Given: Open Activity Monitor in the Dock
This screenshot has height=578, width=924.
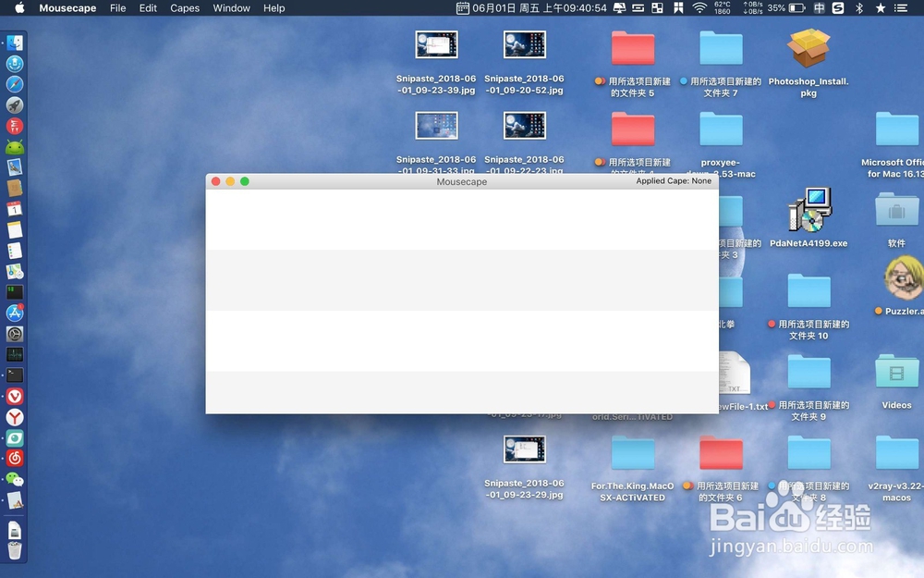Looking at the screenshot, I should [x=15, y=354].
